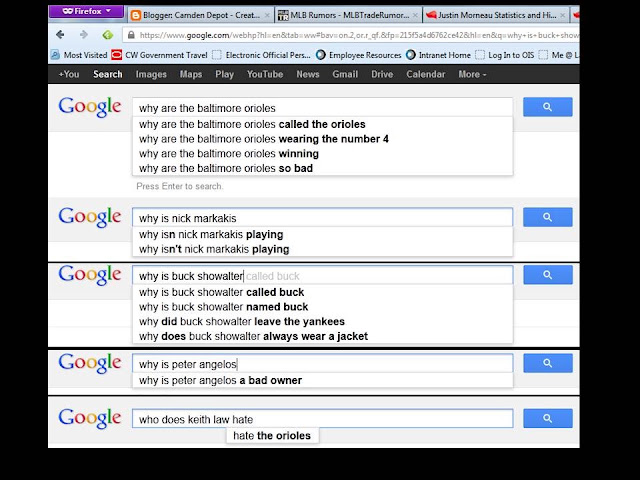640x480 pixels.
Task: Click the search button next to the Nick Markakis query
Action: click(x=547, y=217)
